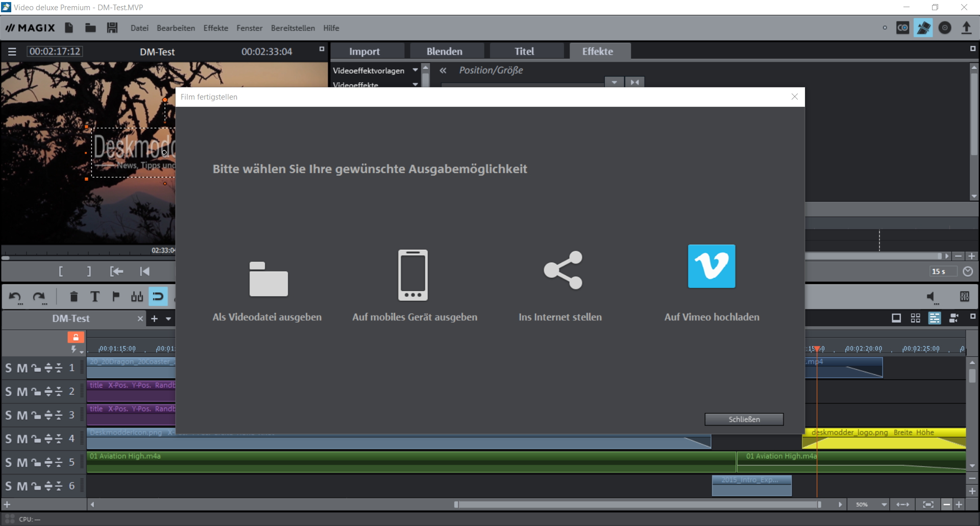Create a new project via the page icon
This screenshot has width=980, height=526.
69,28
